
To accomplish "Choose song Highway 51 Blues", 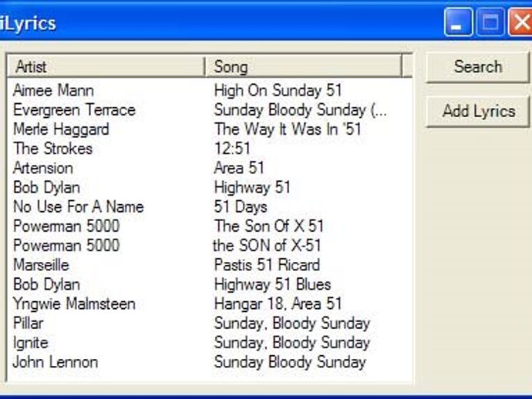I will coord(272,284).
